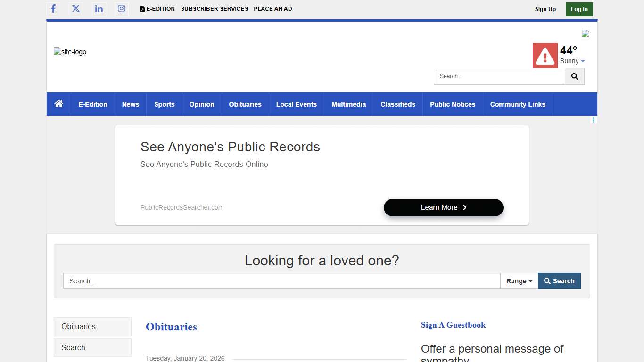Open the Range dropdown in obituary search

tap(519, 281)
